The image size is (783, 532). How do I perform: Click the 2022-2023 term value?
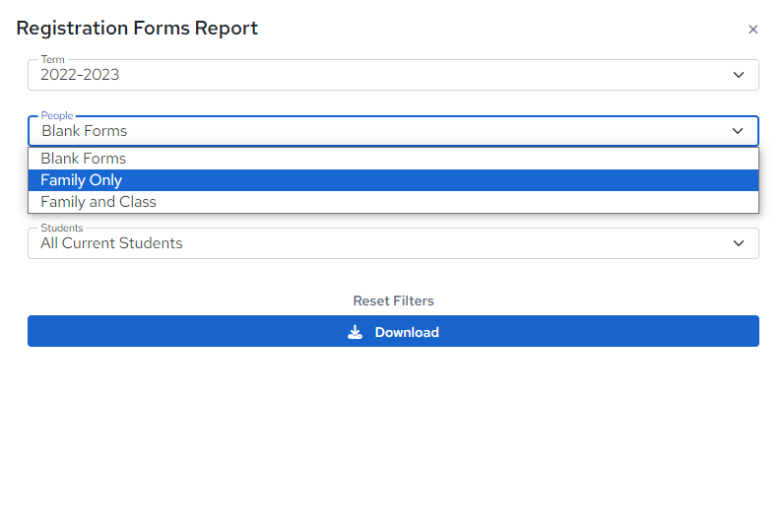pyautogui.click(x=80, y=75)
